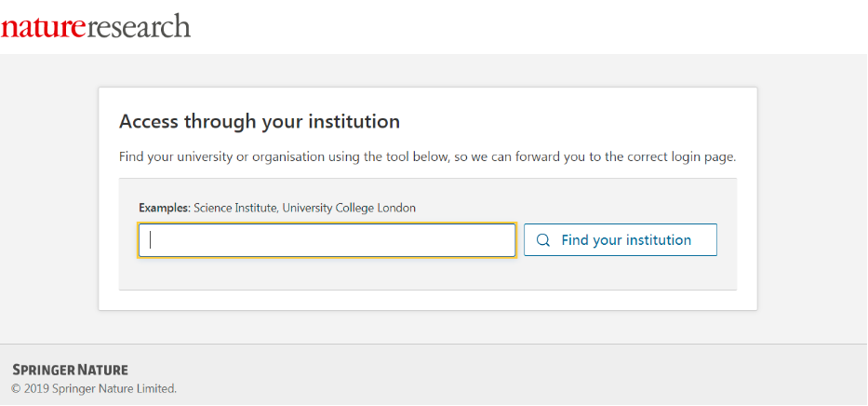Click "2019" in the footer copyright line
The height and width of the screenshot is (406, 868).
click(36, 388)
